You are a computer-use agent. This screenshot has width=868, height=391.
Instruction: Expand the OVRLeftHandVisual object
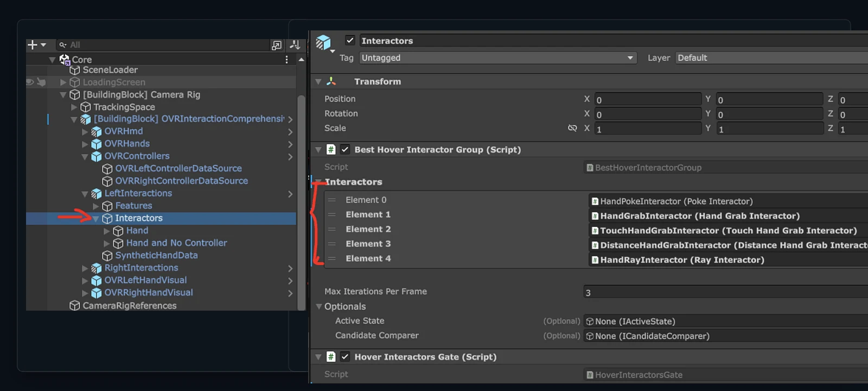(x=85, y=281)
